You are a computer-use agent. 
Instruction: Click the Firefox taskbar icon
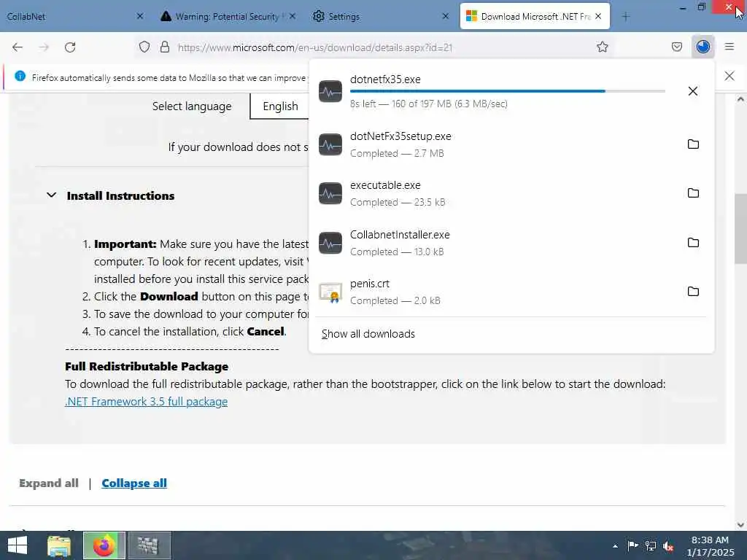(x=104, y=545)
